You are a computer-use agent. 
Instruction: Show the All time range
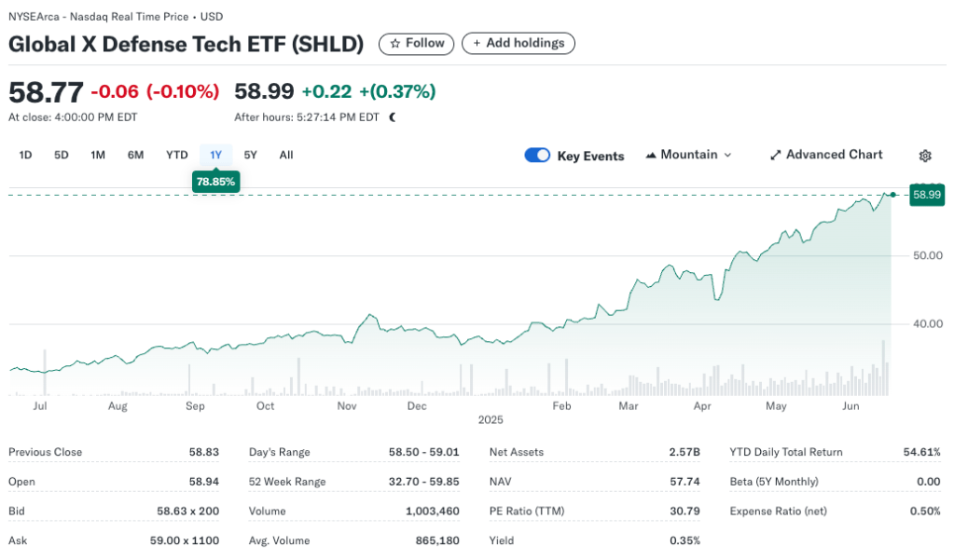point(286,156)
